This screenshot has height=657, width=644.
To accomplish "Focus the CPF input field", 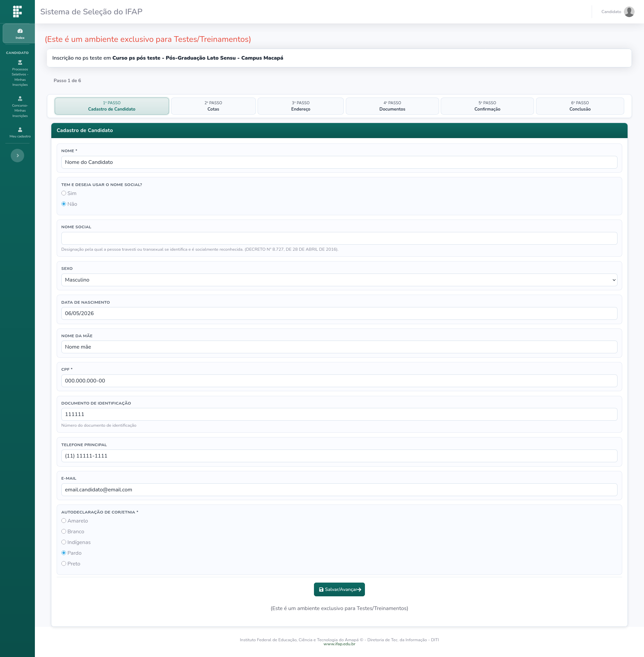I will [339, 381].
